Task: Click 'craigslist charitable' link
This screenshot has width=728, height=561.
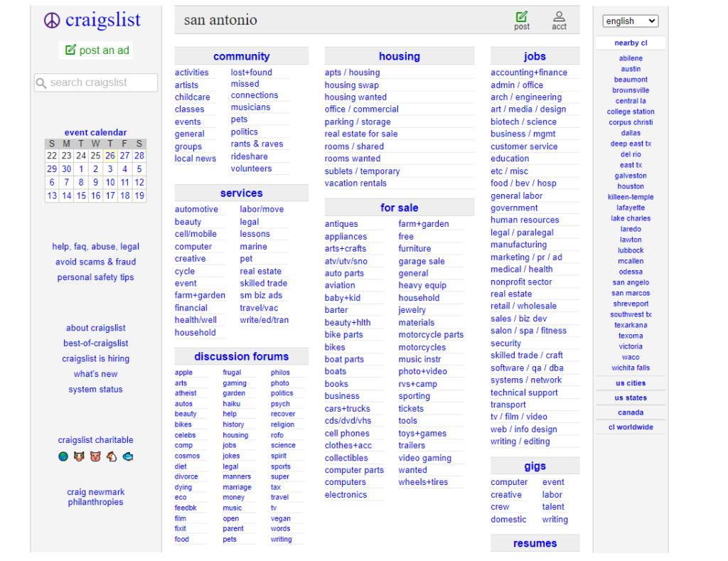Action: (x=96, y=440)
